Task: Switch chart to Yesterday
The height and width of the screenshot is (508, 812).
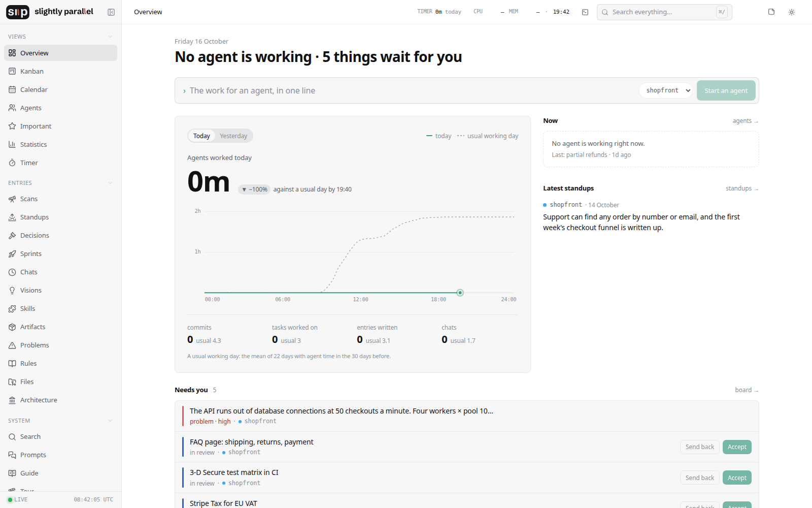Action: 233,136
